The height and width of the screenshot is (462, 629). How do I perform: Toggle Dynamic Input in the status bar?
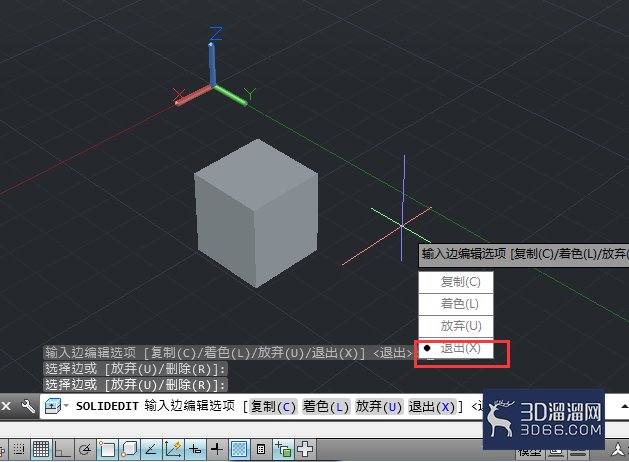(195, 449)
